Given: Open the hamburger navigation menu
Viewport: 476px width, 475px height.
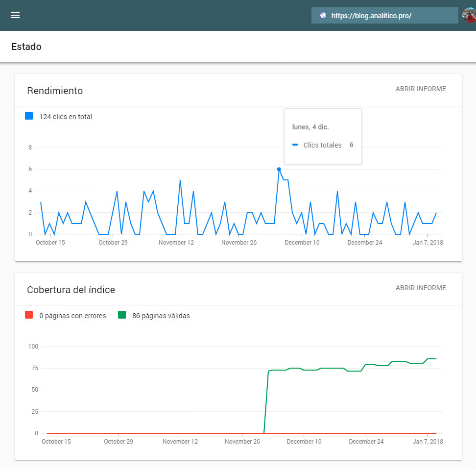Looking at the screenshot, I should point(15,15).
